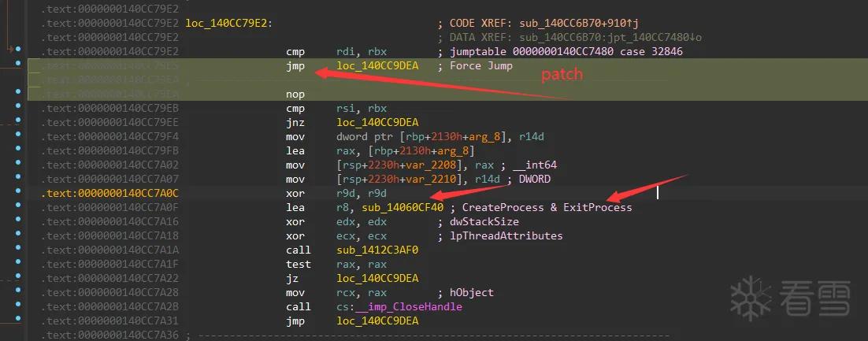Viewport: 868px width, 341px height.
Task: Toggle breakpoint dot on xor r9d, r9d line
Action: point(17,191)
